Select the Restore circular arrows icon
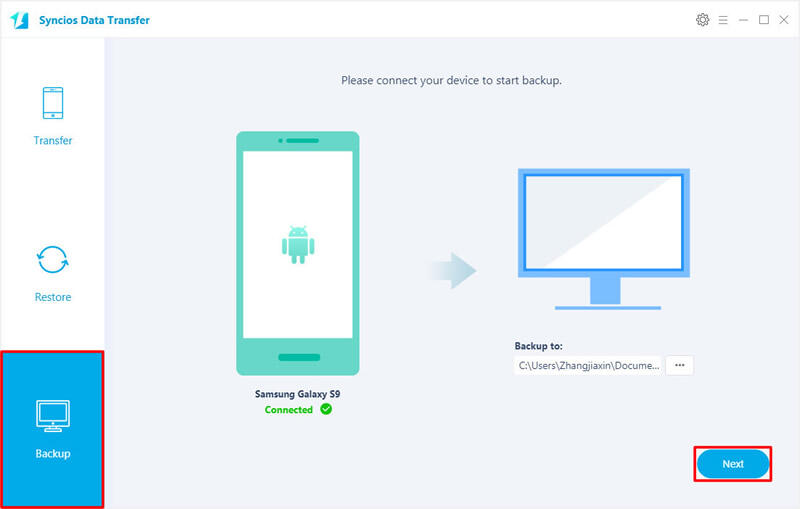 click(x=53, y=260)
